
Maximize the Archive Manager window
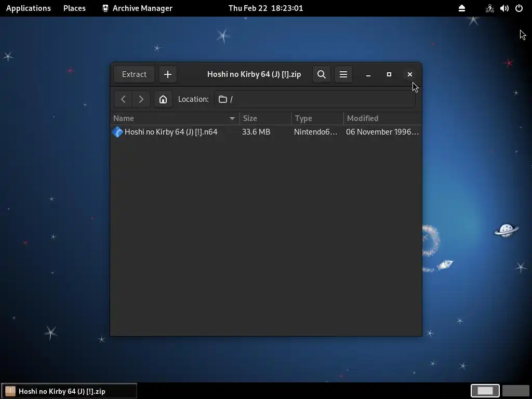[x=389, y=74]
